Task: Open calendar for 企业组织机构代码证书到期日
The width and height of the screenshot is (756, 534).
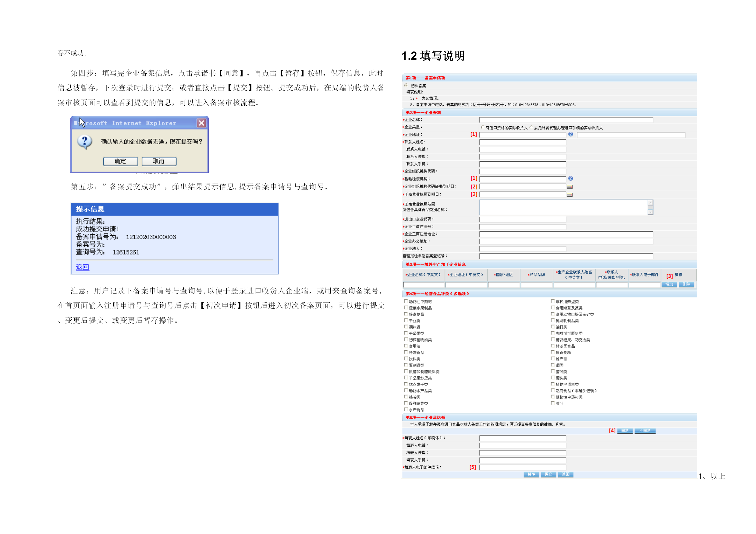Action: [570, 187]
